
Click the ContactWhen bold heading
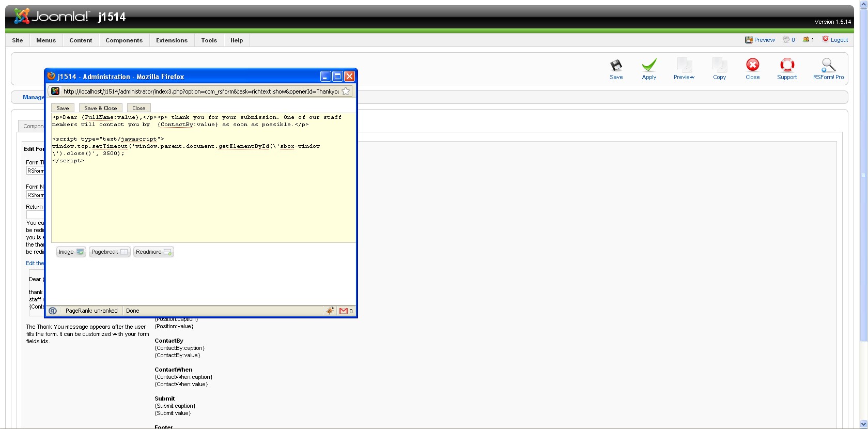(x=174, y=370)
